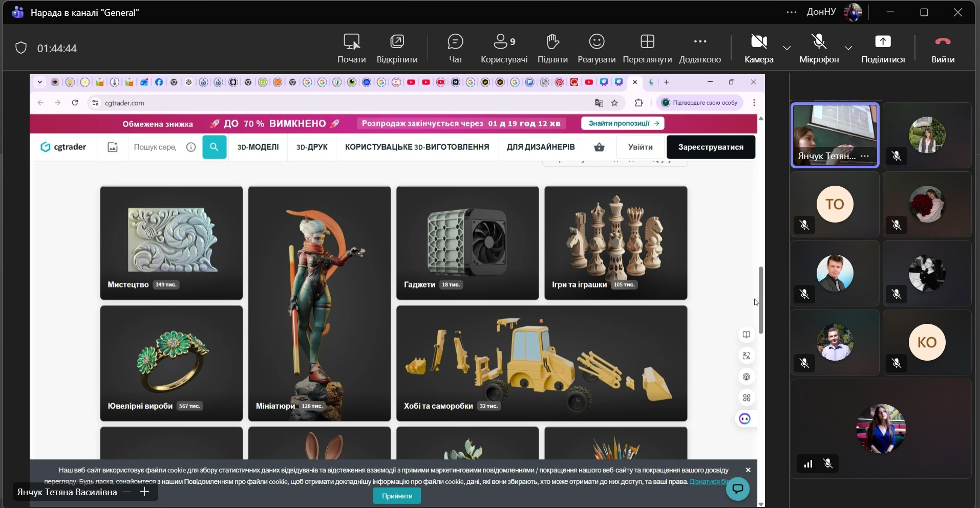Turn on the camera

click(x=758, y=49)
